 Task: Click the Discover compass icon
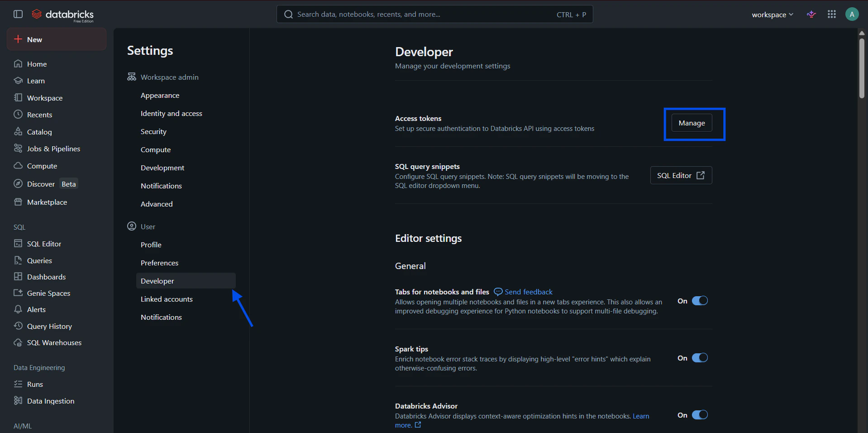click(18, 184)
